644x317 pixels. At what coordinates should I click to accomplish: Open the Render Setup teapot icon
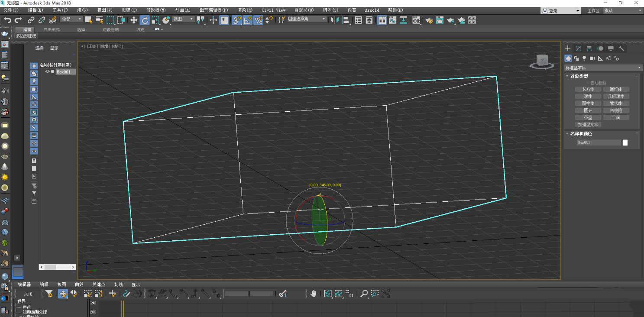click(429, 20)
